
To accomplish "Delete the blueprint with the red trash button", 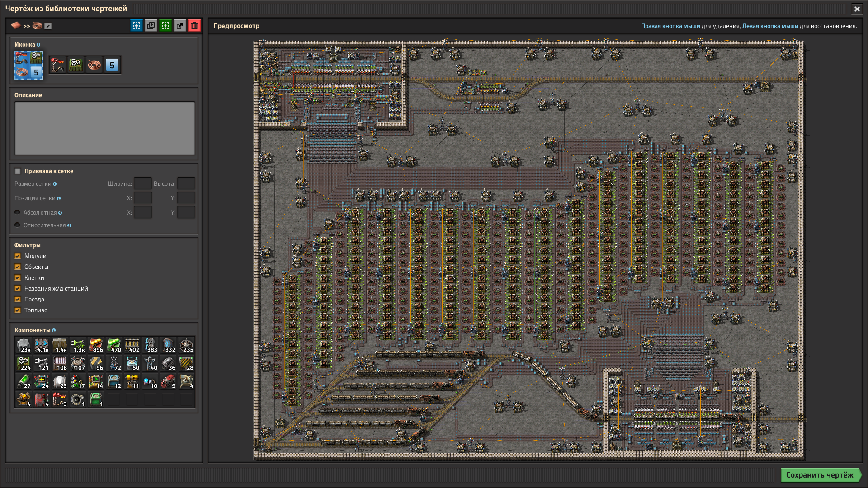I will pos(194,26).
